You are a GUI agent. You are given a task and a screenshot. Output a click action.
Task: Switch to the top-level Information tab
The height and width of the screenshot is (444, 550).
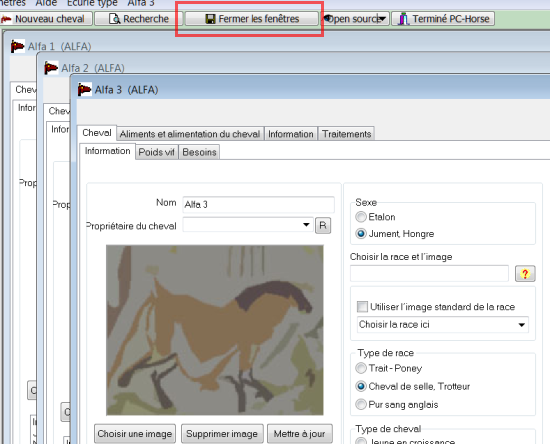pyautogui.click(x=290, y=134)
